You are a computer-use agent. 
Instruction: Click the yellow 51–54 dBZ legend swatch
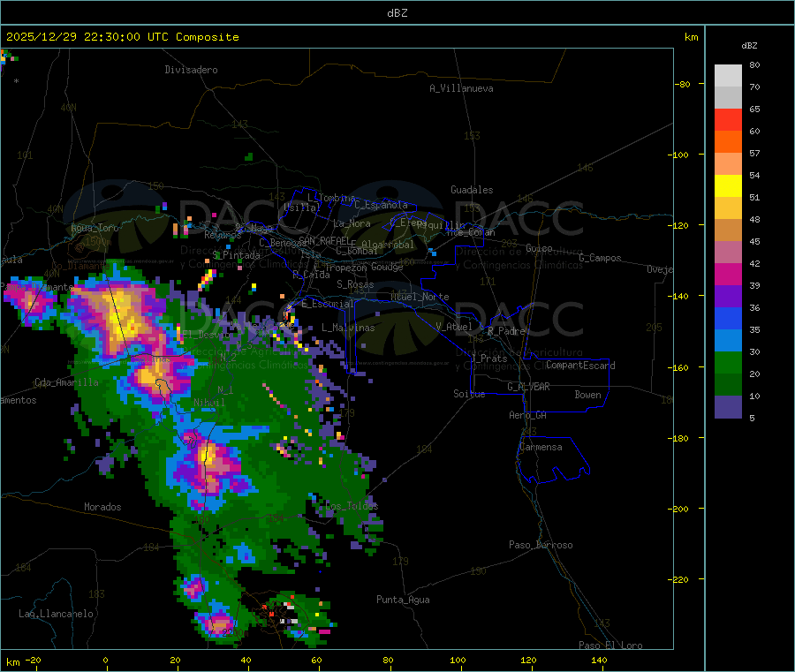(728, 186)
